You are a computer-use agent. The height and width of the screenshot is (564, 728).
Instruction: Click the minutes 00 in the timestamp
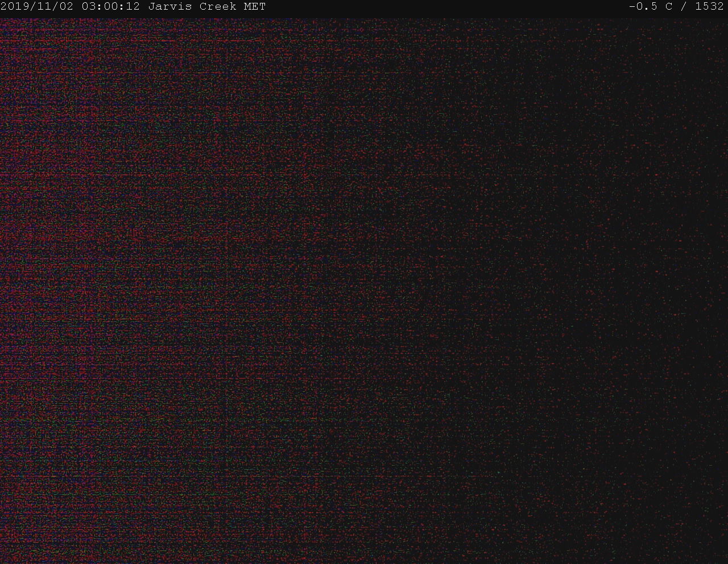[x=111, y=7]
